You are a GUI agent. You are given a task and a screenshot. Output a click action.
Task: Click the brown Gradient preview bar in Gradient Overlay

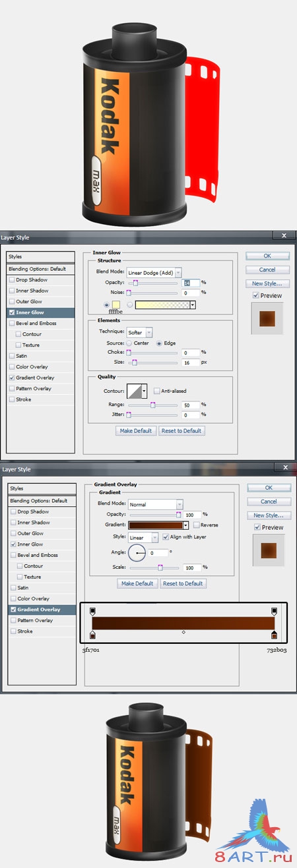156,525
